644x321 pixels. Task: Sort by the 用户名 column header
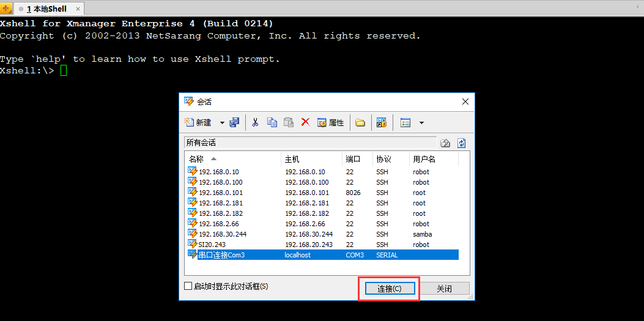click(x=434, y=159)
